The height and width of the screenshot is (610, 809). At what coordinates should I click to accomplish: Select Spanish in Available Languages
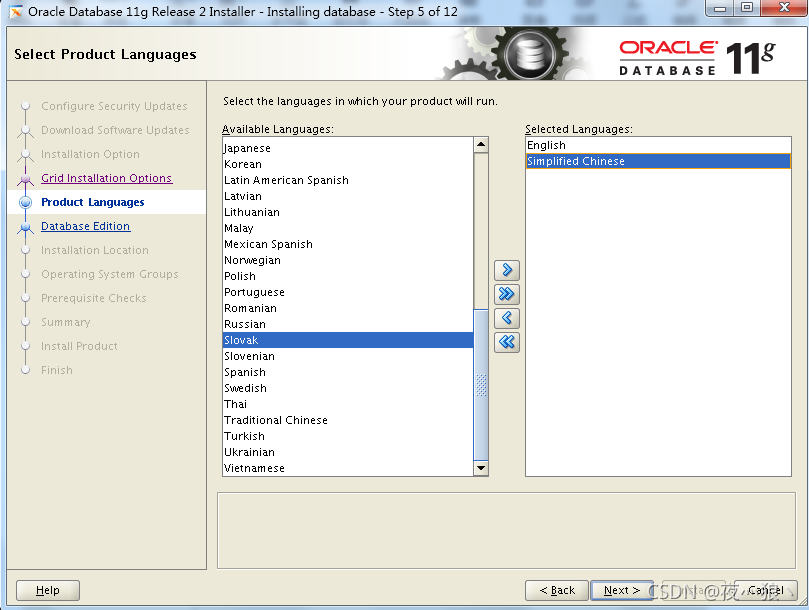point(348,372)
